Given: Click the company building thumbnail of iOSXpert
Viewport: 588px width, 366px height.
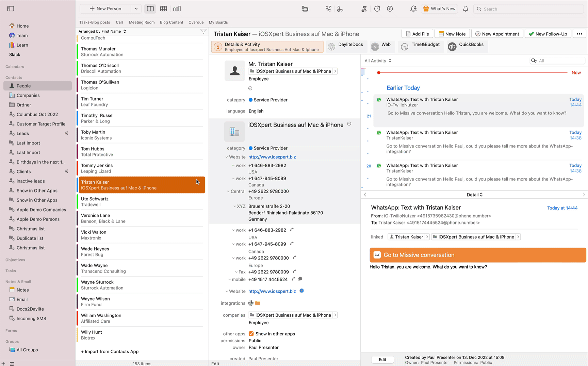Looking at the screenshot, I should coord(234,132).
